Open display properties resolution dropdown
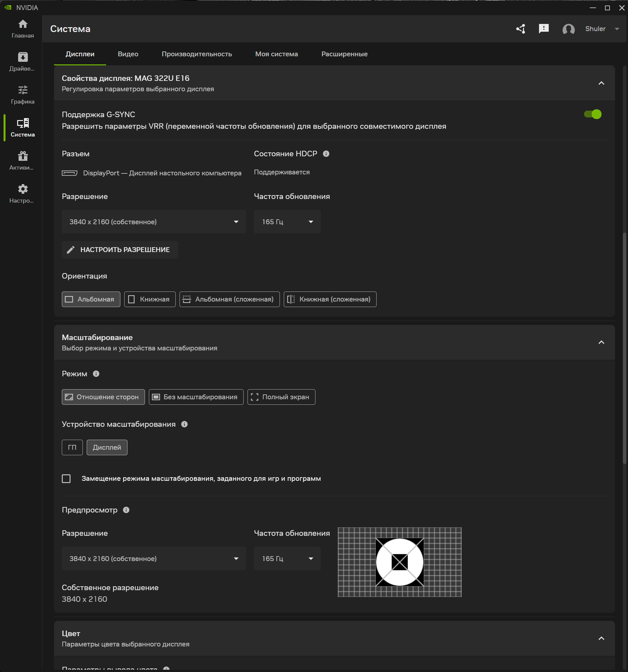 [154, 222]
